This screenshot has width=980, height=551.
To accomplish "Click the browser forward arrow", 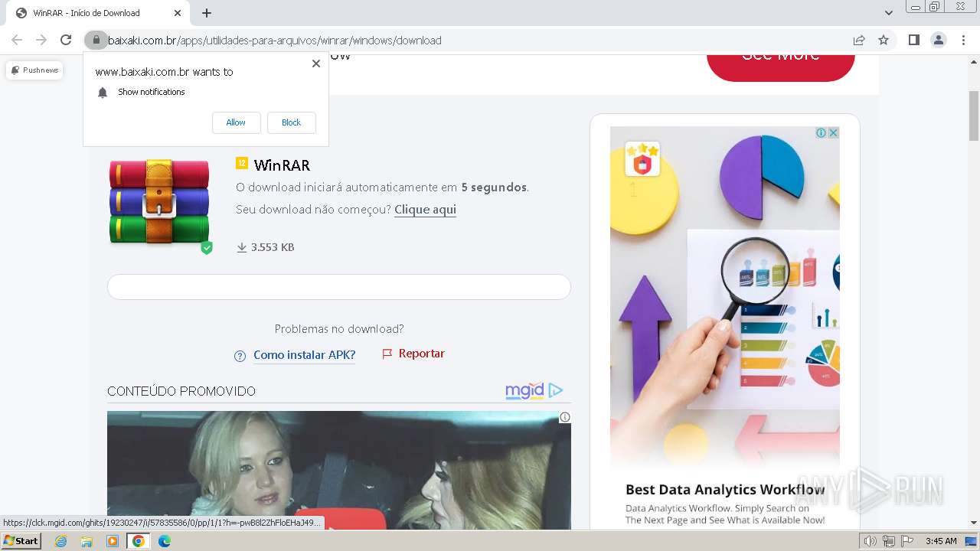I will (x=41, y=40).
